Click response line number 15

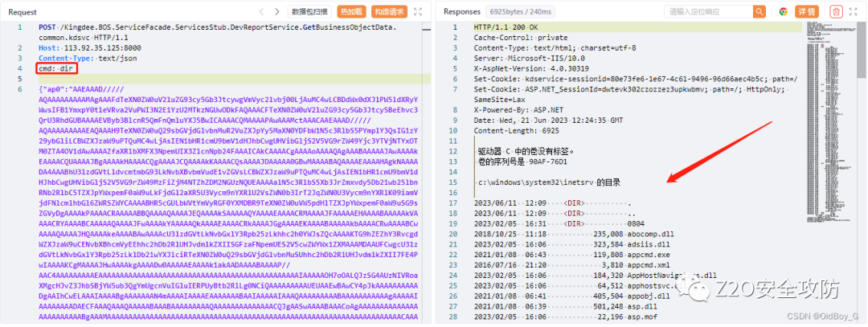pyautogui.click(x=454, y=182)
